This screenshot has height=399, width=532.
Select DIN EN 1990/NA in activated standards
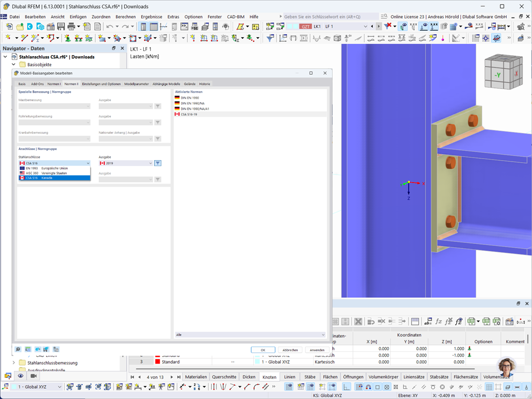click(250, 103)
